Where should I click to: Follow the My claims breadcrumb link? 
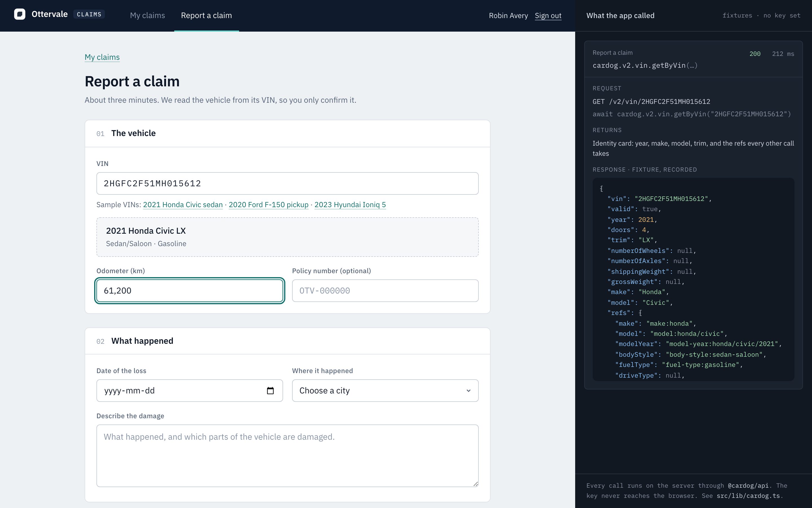(102, 57)
